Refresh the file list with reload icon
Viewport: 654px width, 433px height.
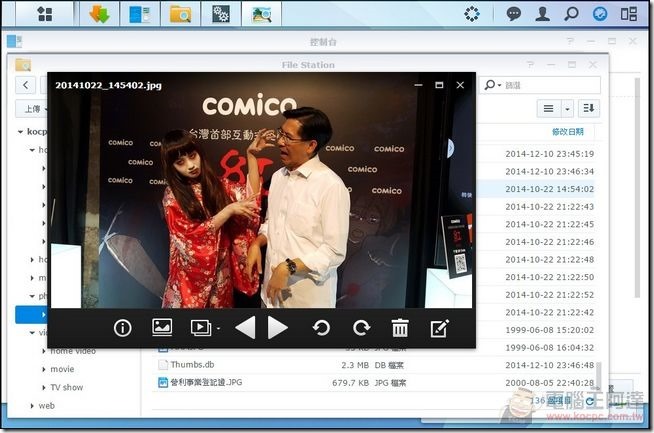coord(590,401)
